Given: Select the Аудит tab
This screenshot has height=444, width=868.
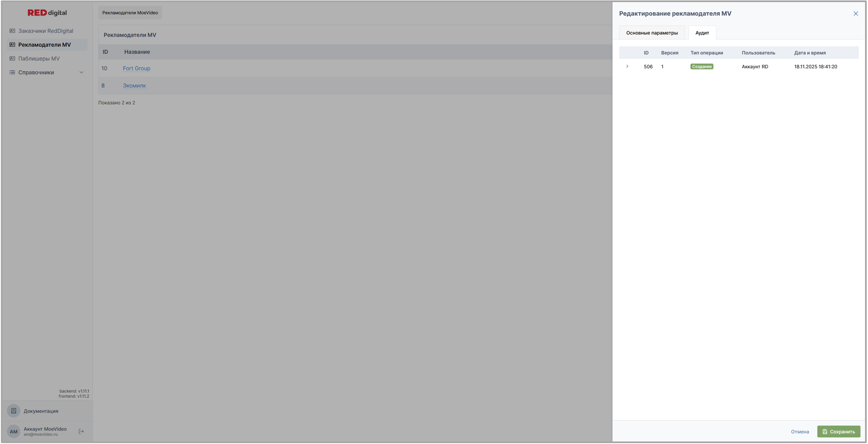Looking at the screenshot, I should pyautogui.click(x=702, y=33).
